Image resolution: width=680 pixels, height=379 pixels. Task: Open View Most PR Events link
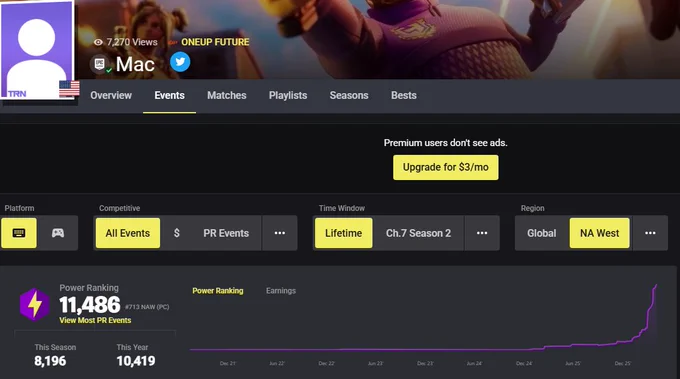click(x=95, y=320)
